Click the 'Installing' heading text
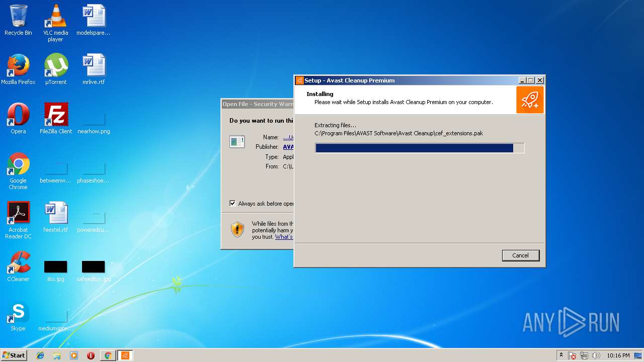The height and width of the screenshot is (362, 644). [x=320, y=94]
